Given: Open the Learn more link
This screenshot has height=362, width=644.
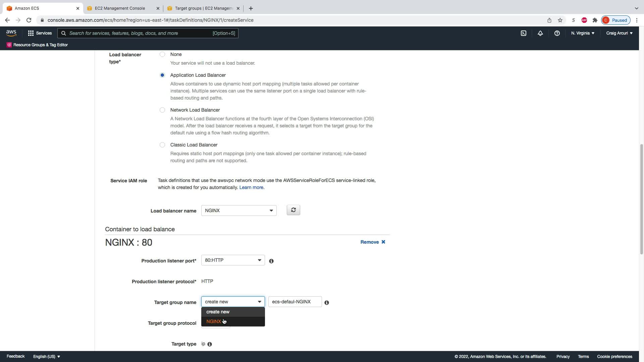Looking at the screenshot, I should 251,187.
